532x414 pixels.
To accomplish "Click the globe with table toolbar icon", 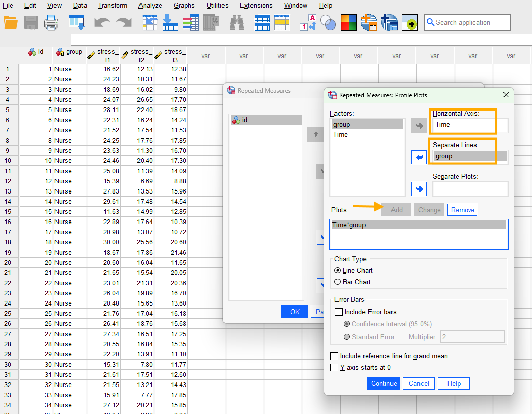I will click(x=369, y=23).
